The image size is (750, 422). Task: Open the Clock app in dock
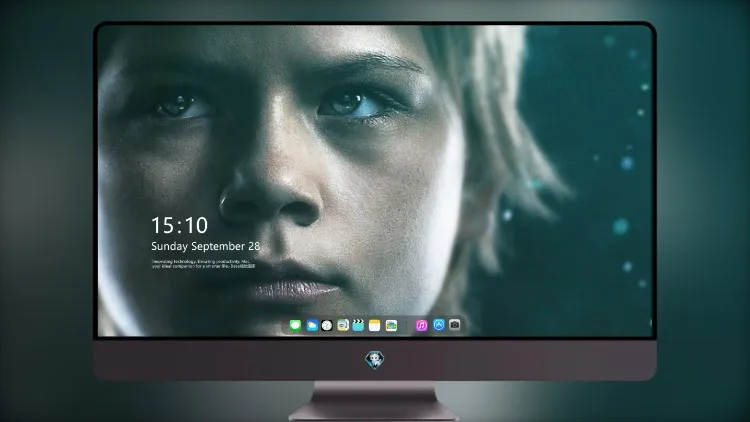[327, 325]
